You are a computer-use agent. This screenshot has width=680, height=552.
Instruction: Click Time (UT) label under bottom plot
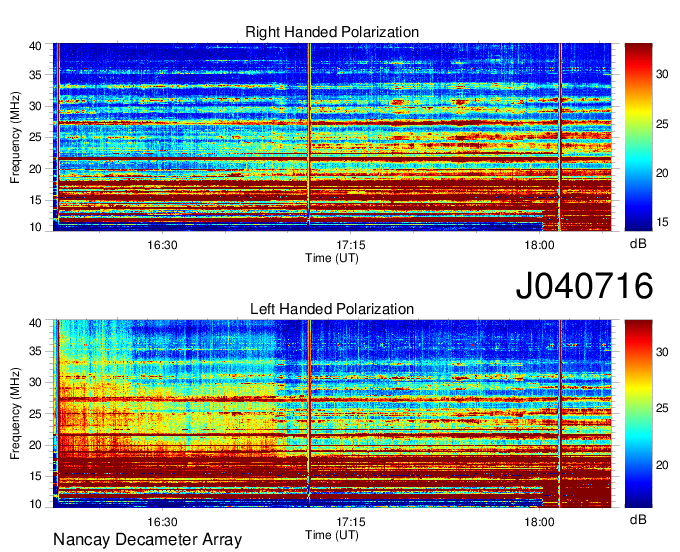point(332,535)
